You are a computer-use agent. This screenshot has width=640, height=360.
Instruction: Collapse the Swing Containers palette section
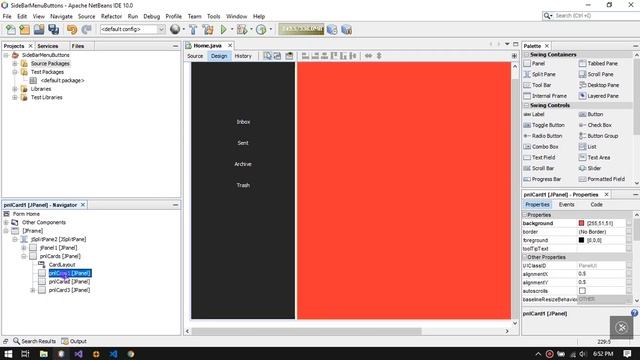click(527, 54)
